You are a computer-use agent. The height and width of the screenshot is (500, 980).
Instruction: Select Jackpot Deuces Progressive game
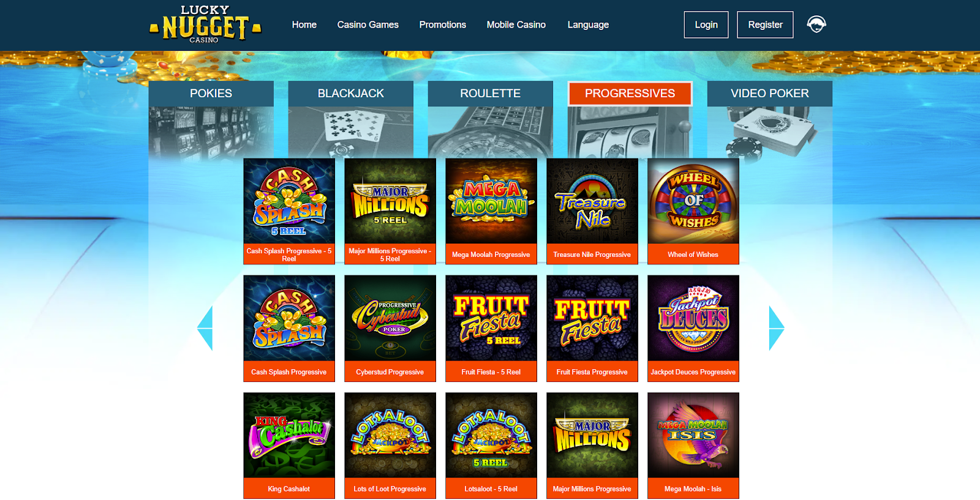click(x=693, y=328)
